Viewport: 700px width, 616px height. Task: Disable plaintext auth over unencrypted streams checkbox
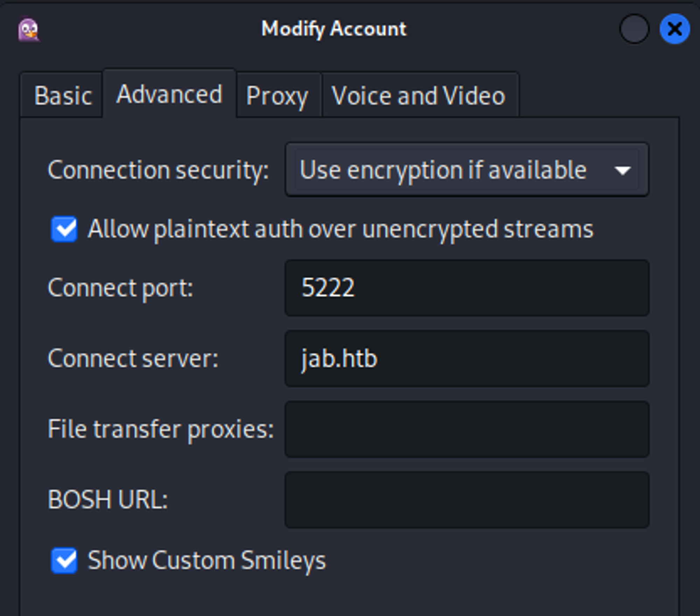pos(64,229)
